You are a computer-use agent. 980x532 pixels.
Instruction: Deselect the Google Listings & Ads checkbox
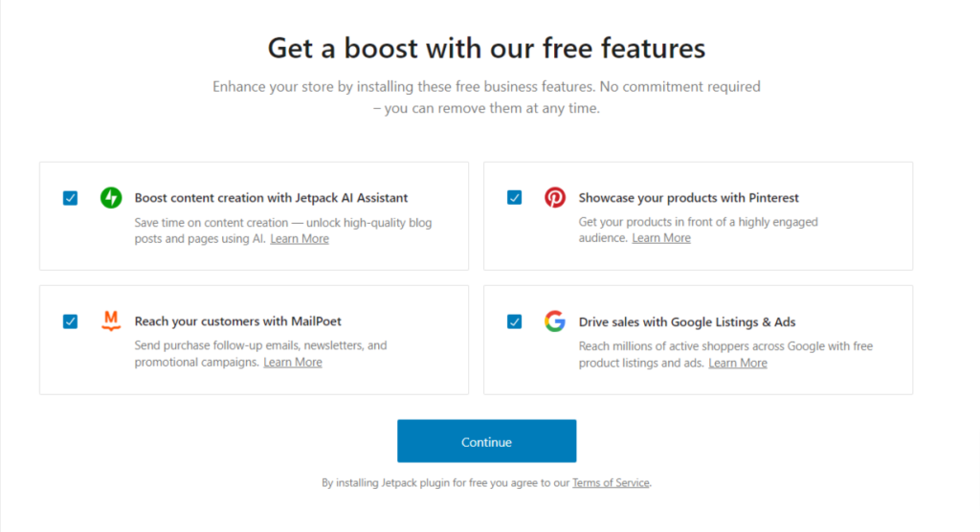point(515,321)
